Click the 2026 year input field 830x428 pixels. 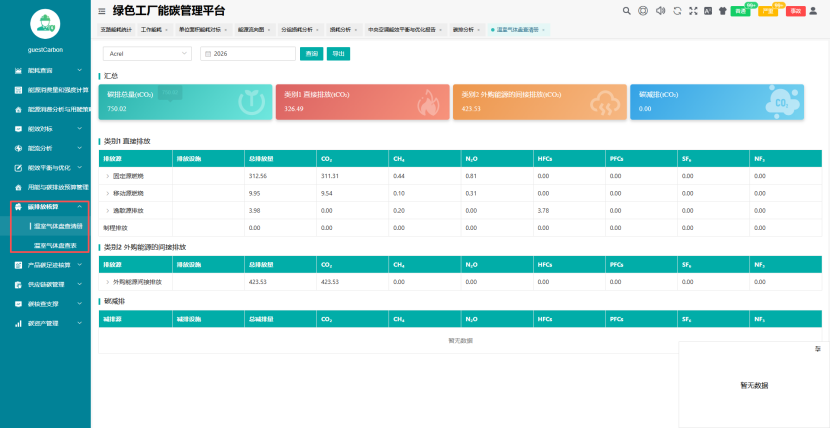pyautogui.click(x=248, y=53)
